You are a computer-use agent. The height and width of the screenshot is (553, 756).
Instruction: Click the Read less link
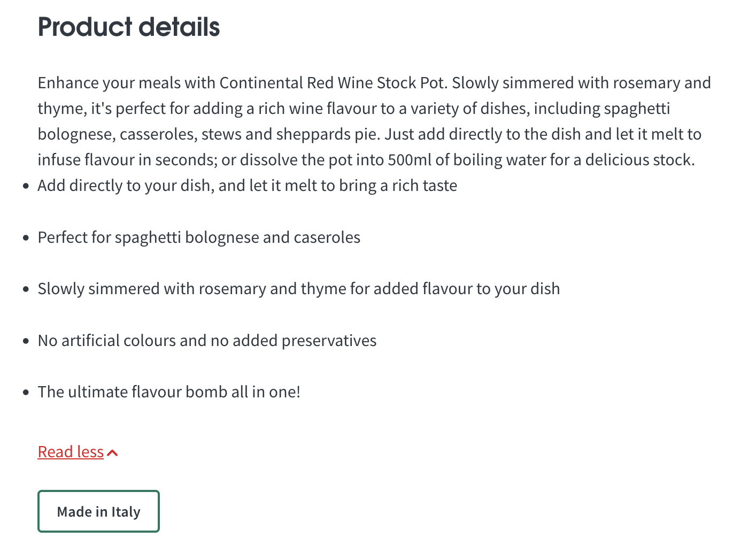coord(71,452)
